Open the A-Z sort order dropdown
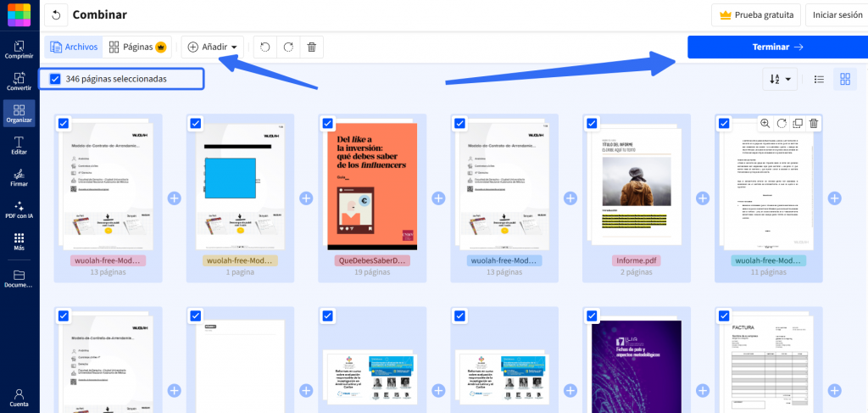The height and width of the screenshot is (413, 868). coord(780,79)
